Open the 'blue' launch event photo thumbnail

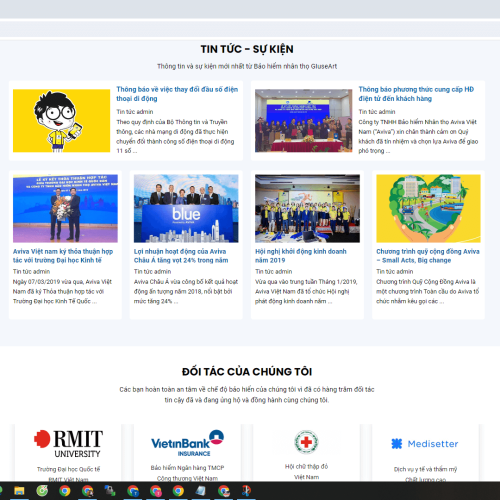click(x=186, y=208)
